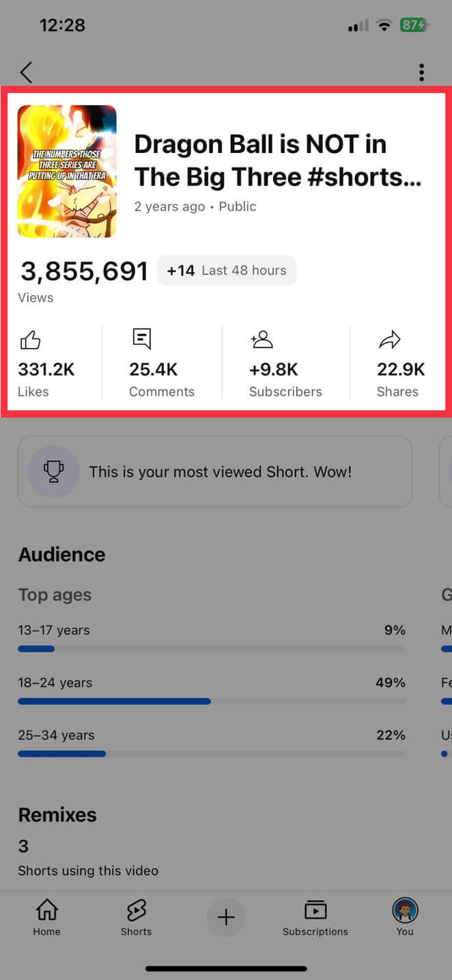Tap the 13–17 years age row

tap(212, 630)
